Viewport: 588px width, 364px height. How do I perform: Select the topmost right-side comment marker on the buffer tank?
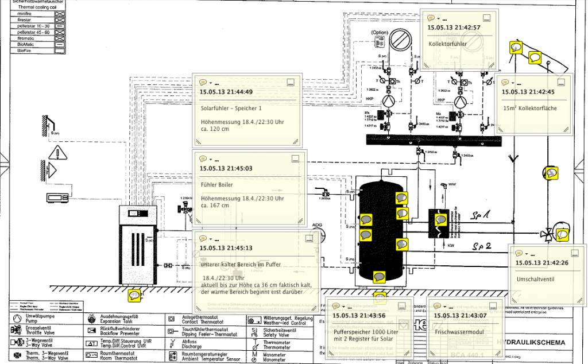(x=401, y=198)
